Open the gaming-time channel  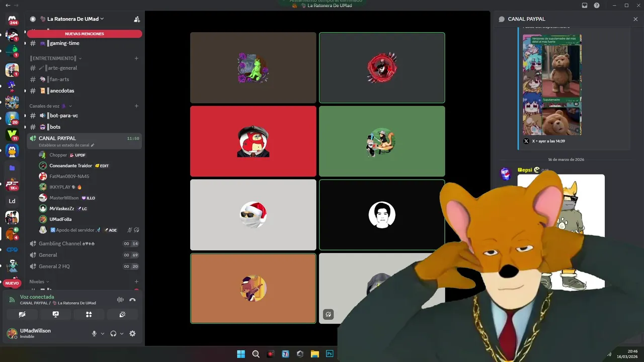[85, 43]
